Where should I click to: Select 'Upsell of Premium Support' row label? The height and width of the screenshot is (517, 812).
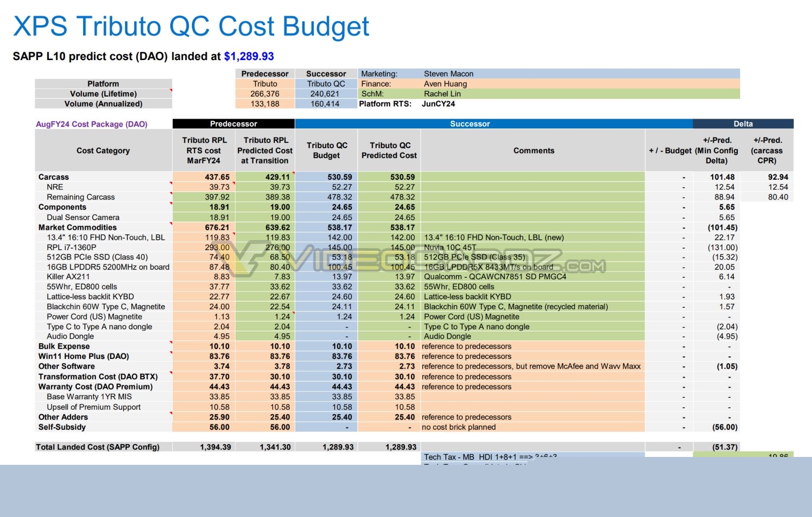(94, 407)
